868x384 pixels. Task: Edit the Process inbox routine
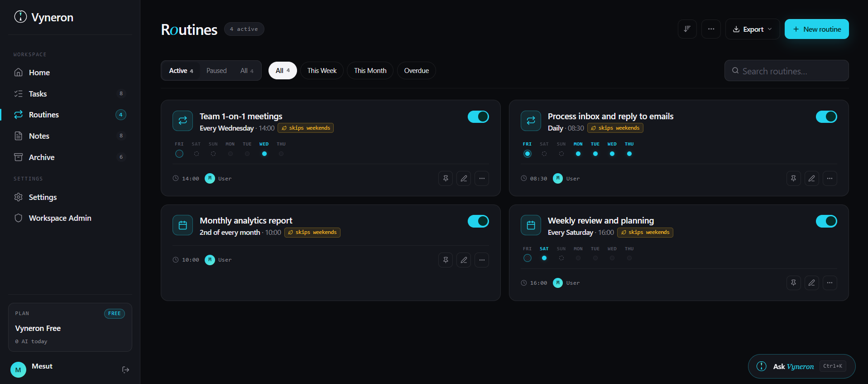pos(812,179)
